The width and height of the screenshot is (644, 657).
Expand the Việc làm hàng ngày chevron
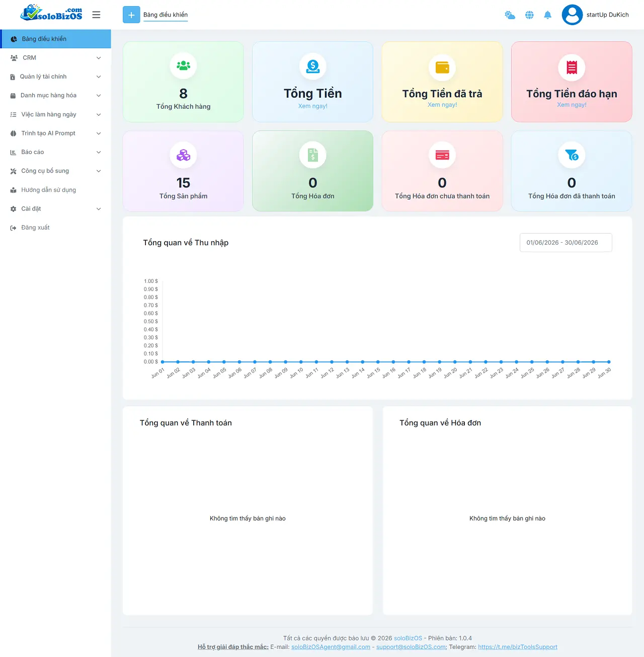(99, 114)
